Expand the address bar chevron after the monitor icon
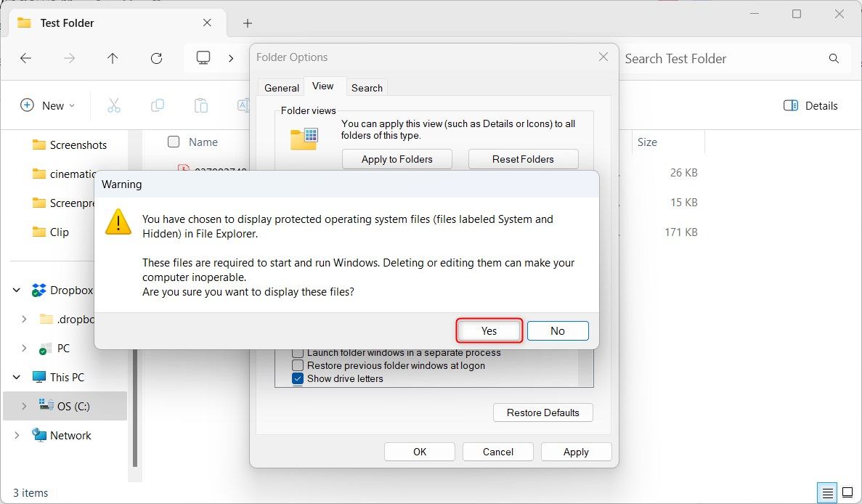The image size is (862, 504). coord(231,58)
